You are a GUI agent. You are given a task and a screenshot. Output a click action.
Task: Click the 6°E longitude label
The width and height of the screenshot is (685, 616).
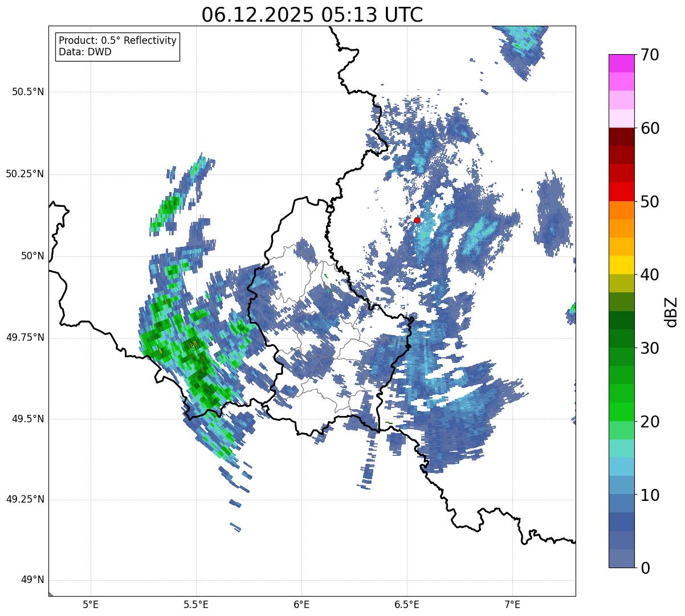(x=301, y=604)
